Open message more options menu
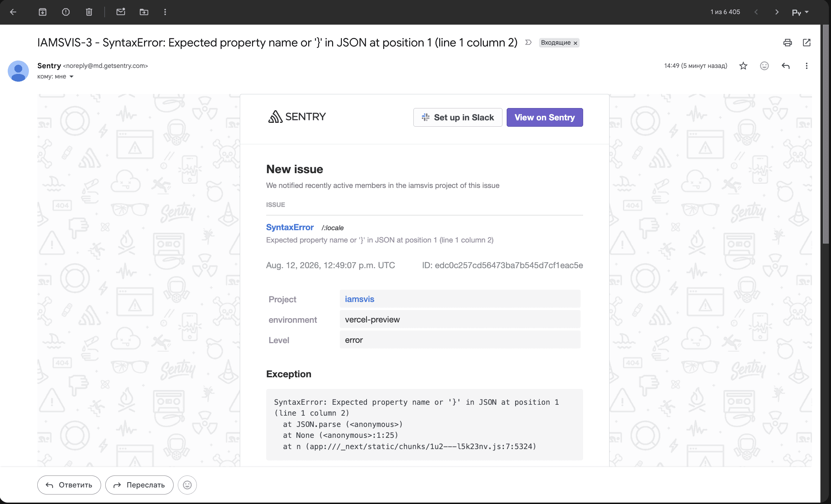This screenshot has height=504, width=831. pyautogui.click(x=807, y=66)
